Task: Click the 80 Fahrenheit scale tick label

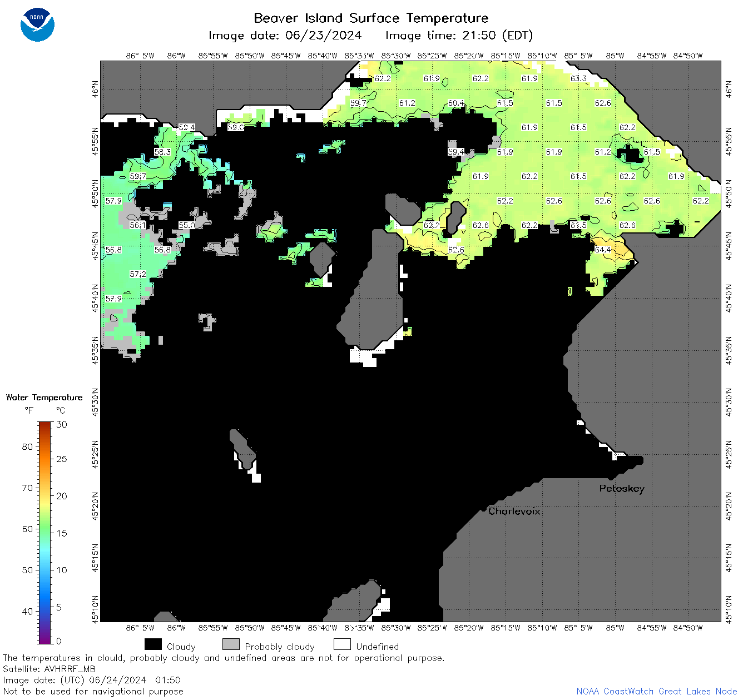Action: tap(27, 446)
